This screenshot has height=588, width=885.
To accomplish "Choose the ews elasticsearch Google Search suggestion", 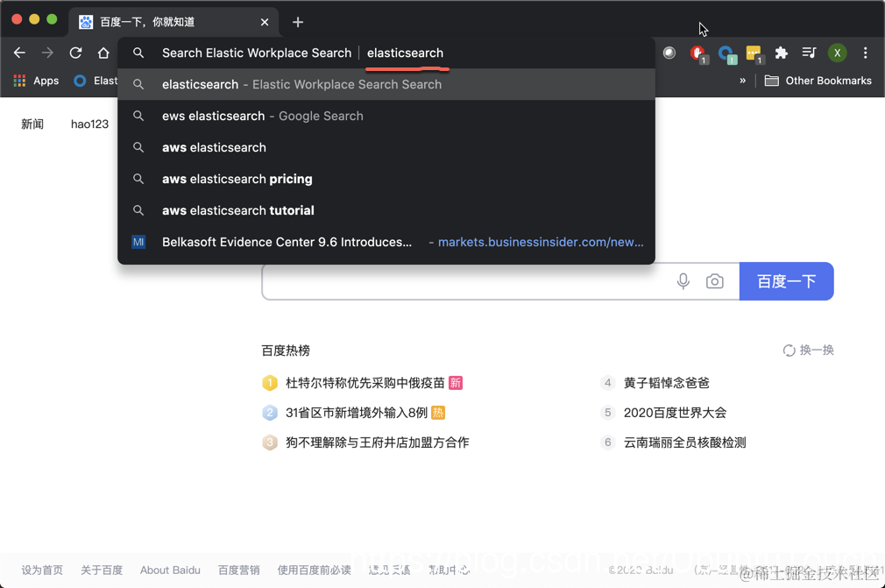I will tap(386, 117).
